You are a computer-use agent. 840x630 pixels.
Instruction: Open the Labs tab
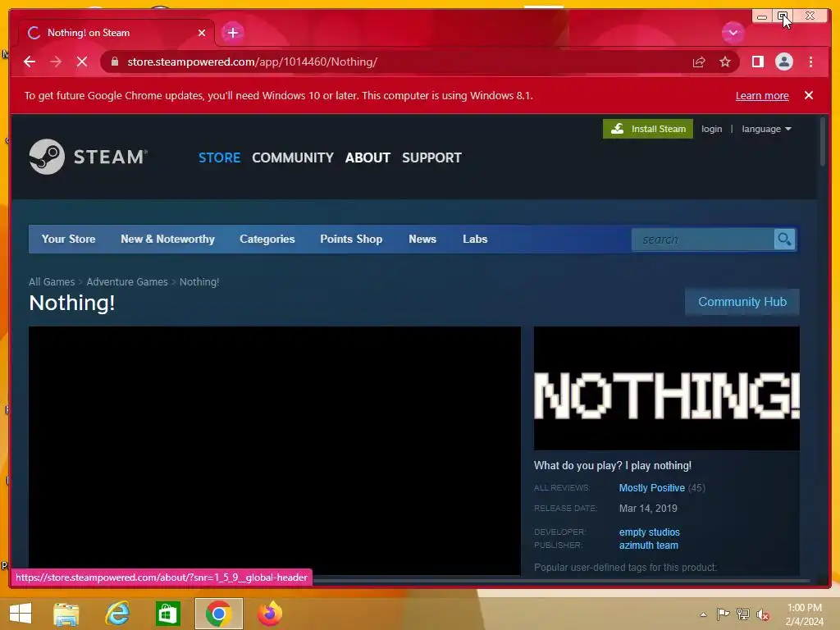[475, 239]
